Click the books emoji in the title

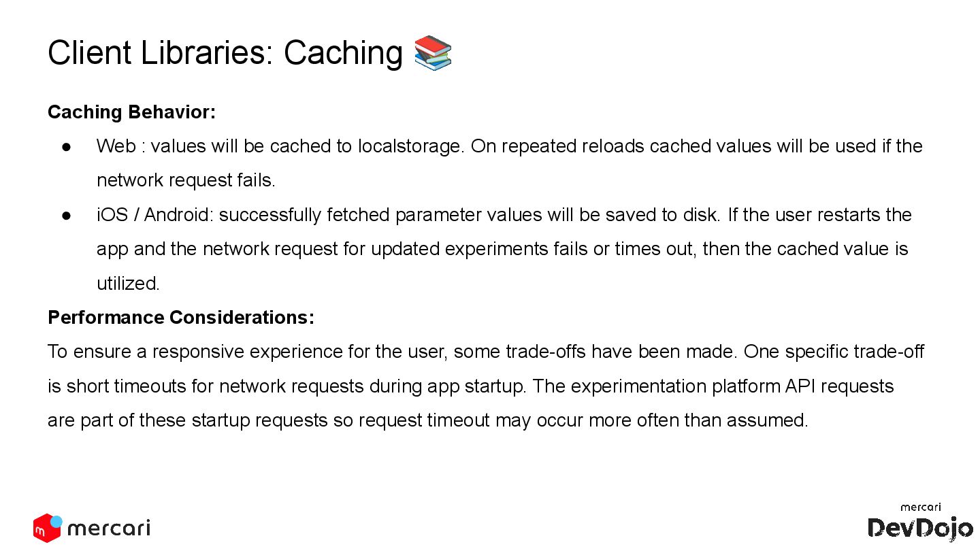433,53
